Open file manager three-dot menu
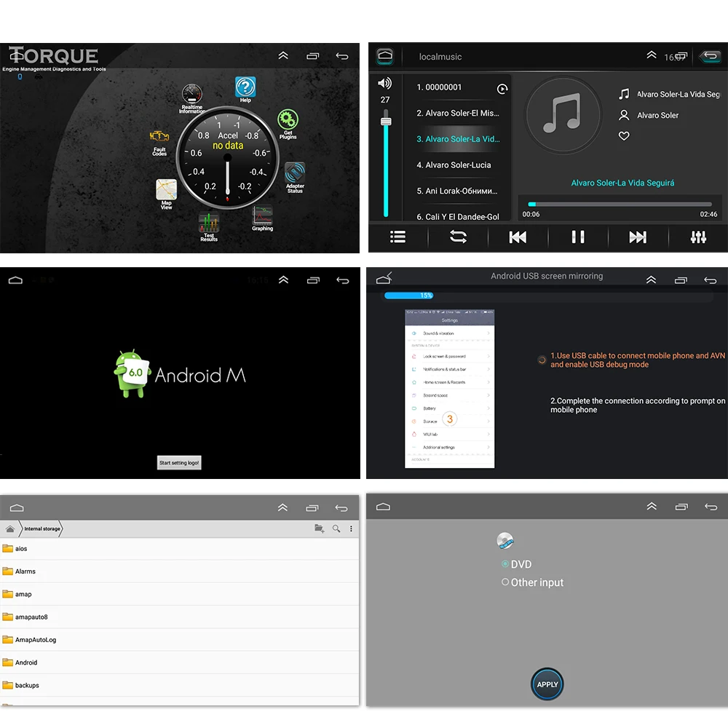Viewport: 728px width, 728px height. click(351, 529)
